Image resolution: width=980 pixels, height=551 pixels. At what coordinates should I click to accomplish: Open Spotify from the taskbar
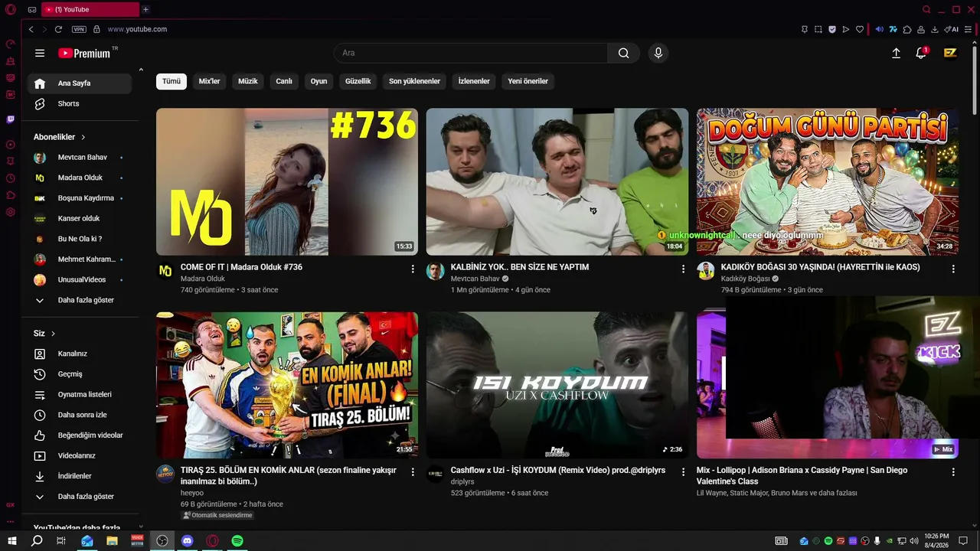point(237,541)
